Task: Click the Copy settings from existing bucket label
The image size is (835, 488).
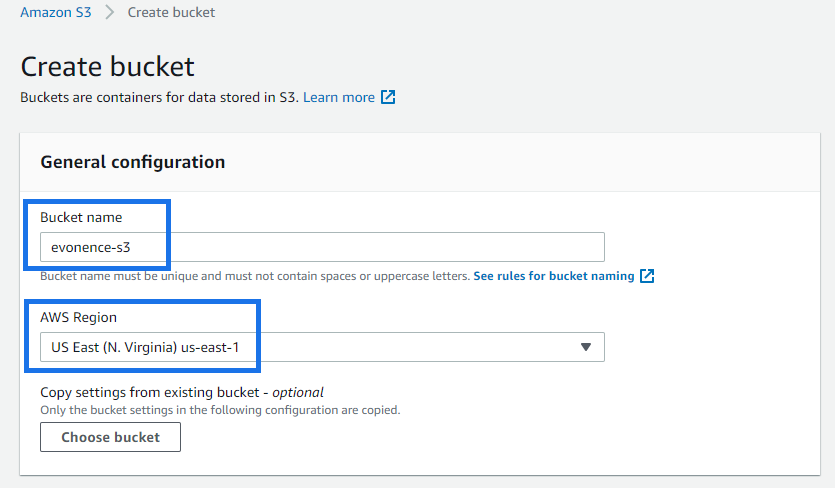Action: 150,393
